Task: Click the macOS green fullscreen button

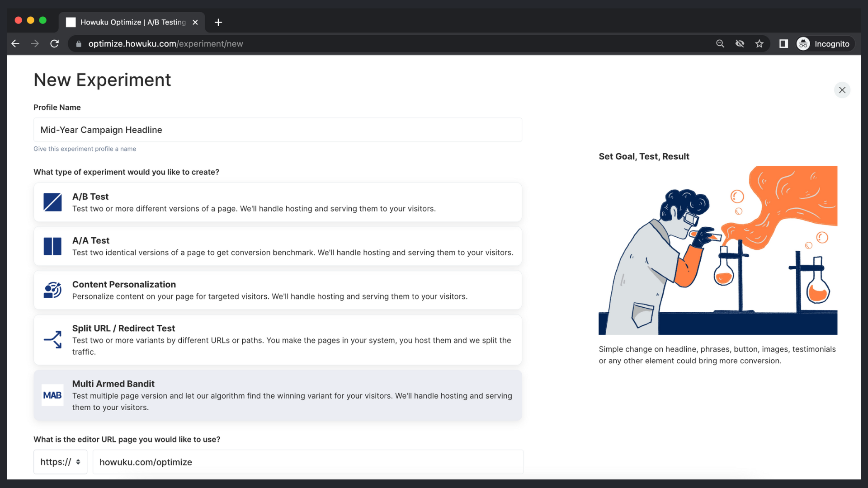Action: [43, 20]
